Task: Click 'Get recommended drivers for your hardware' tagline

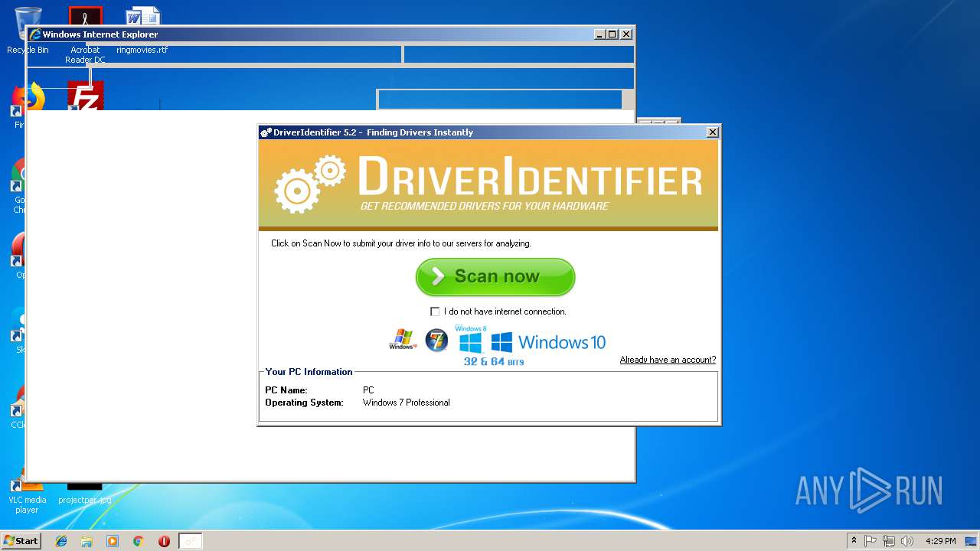Action: tap(485, 206)
